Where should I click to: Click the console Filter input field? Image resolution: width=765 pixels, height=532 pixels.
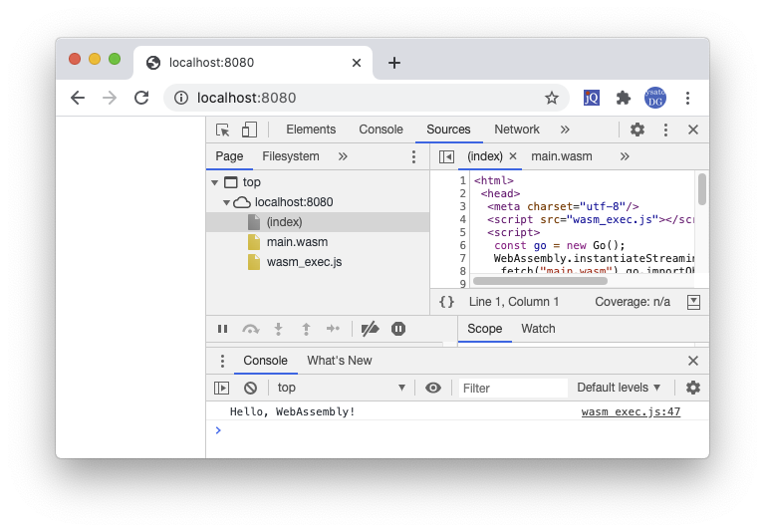click(512, 388)
